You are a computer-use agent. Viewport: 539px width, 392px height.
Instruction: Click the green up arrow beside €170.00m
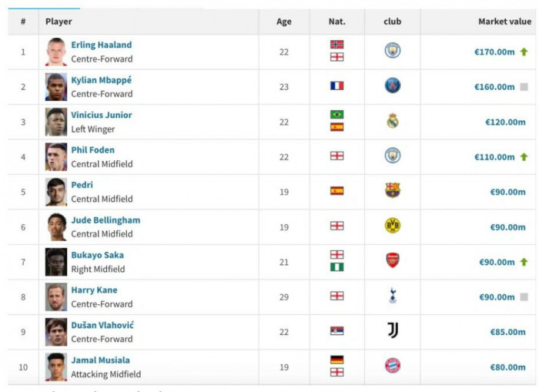pyautogui.click(x=524, y=52)
